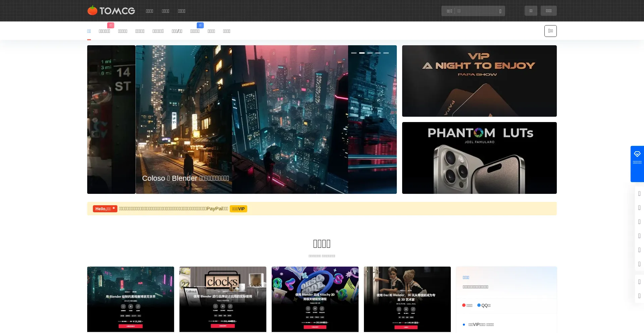644x333 pixels.
Task: Select the QQ option with the blue dot
Action: coord(484,306)
